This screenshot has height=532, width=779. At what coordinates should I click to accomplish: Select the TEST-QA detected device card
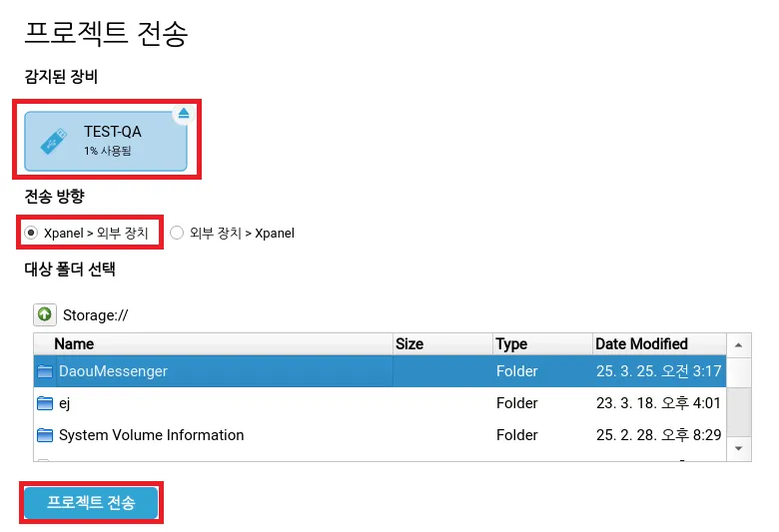click(x=106, y=141)
